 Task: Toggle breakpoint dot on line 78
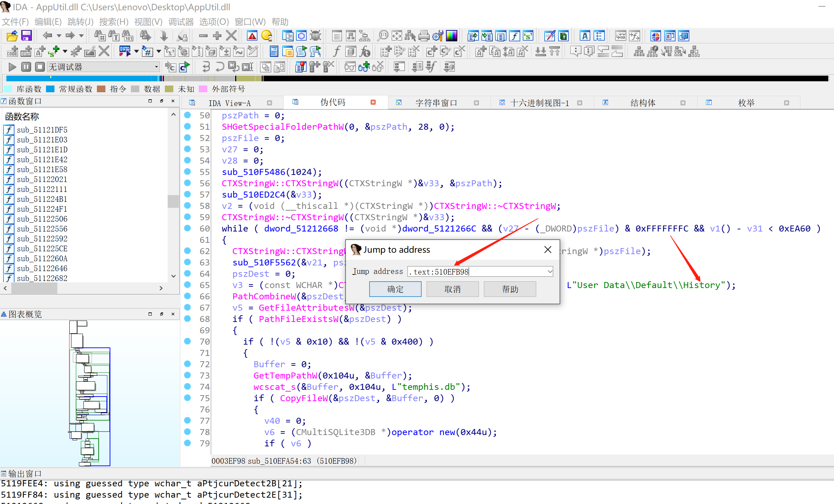(188, 432)
